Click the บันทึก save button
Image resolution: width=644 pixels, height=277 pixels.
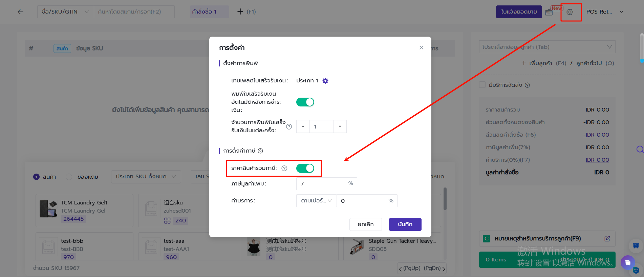tap(405, 224)
